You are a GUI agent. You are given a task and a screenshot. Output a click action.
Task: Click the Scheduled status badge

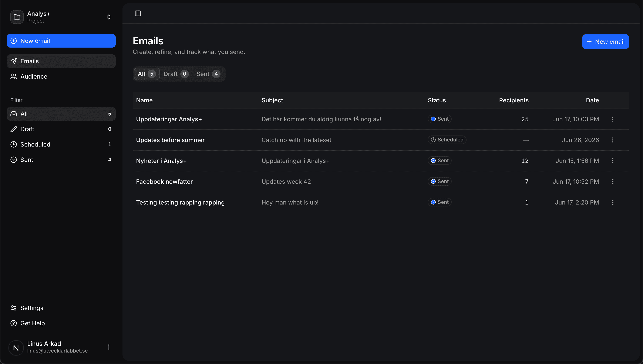(x=447, y=140)
